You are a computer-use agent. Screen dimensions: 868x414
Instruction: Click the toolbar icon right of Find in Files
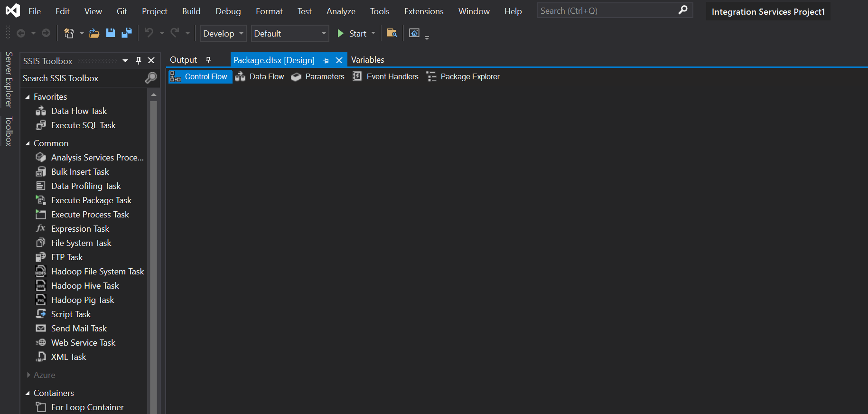pyautogui.click(x=414, y=33)
